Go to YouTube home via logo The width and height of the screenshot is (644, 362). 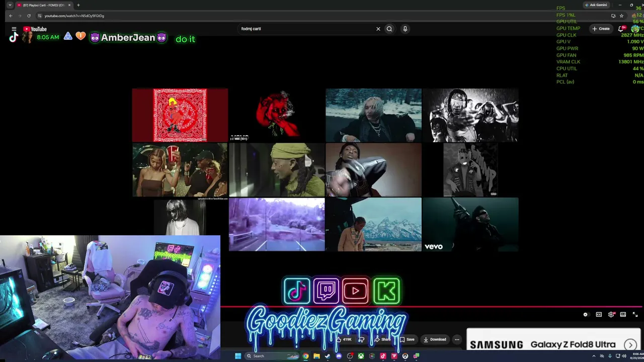tap(35, 29)
